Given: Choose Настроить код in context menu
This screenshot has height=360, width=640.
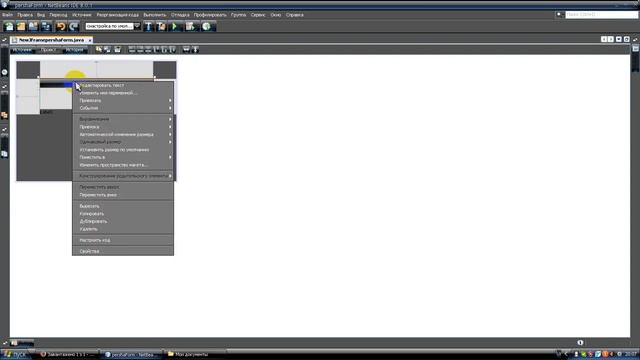Looking at the screenshot, I should 123,240.
